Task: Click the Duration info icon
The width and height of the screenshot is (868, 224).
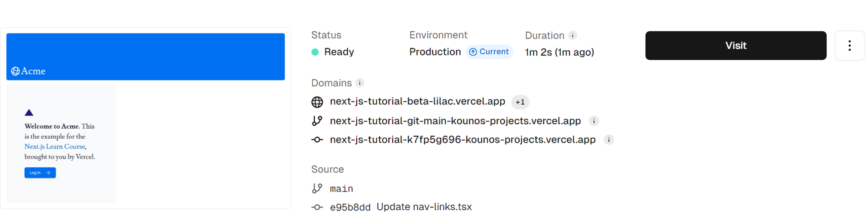Action: pos(572,35)
